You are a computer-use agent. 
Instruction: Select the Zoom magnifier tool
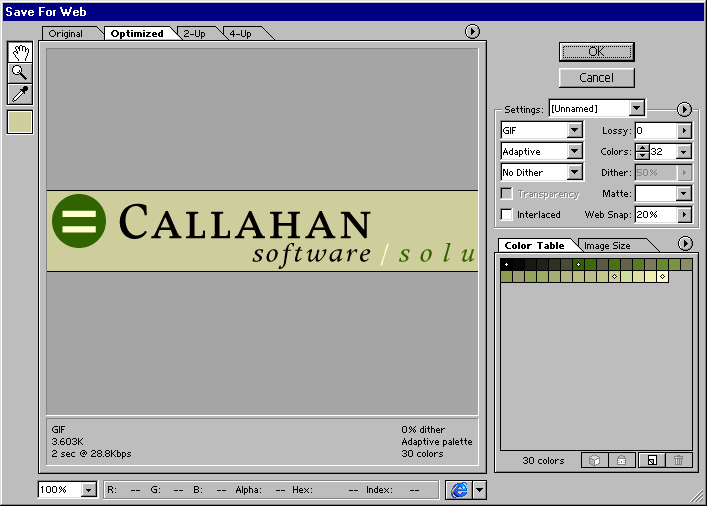pos(20,73)
